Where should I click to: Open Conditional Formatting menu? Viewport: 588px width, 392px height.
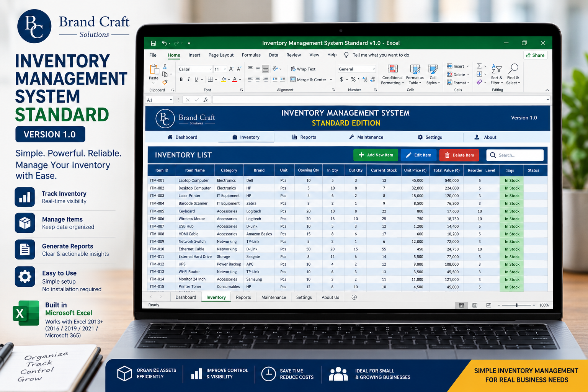(x=392, y=74)
